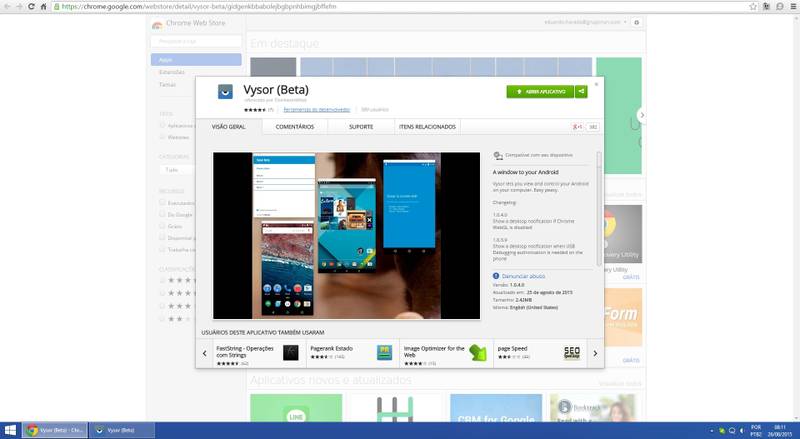800x439 pixels.
Task: Switch to the Comentários tab
Action: pos(294,127)
